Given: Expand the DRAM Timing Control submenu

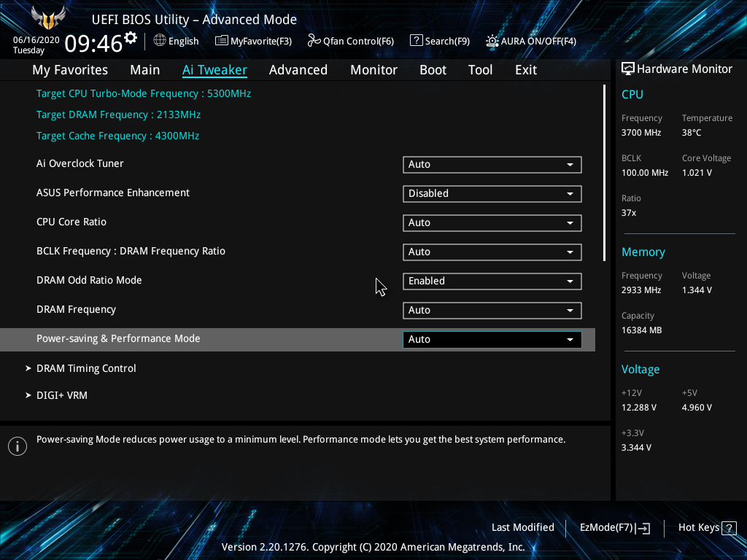Looking at the screenshot, I should (x=86, y=368).
